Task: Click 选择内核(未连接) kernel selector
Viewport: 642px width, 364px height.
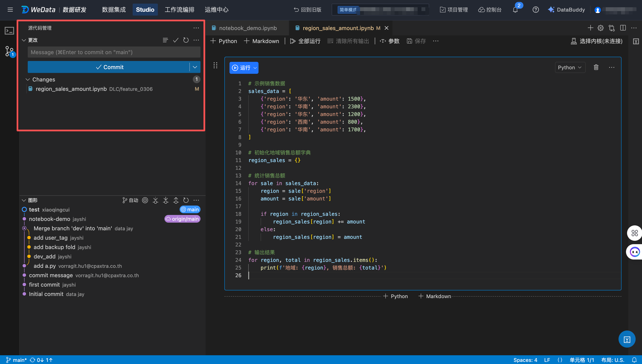Action: tap(597, 41)
